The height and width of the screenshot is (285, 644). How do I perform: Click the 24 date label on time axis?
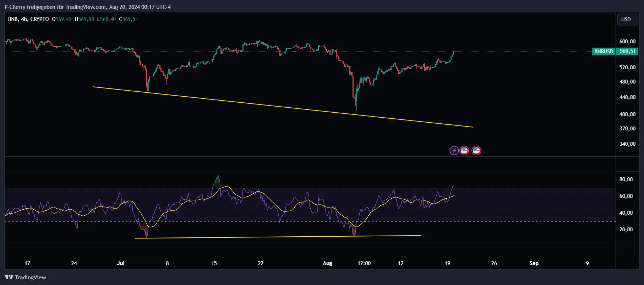74,263
